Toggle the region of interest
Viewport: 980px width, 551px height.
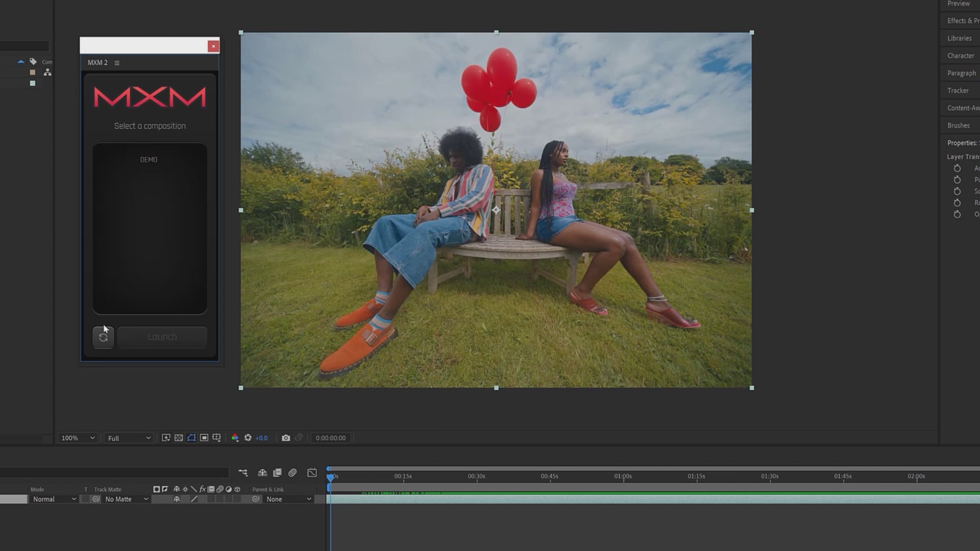point(204,438)
